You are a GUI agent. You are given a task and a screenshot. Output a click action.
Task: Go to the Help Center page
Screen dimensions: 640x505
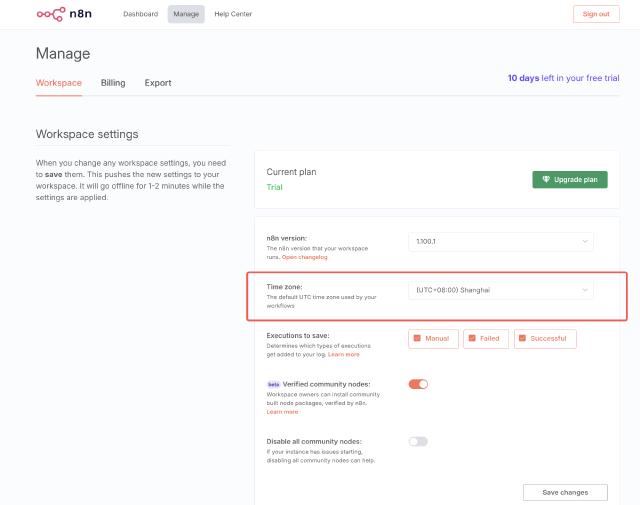(x=233, y=14)
